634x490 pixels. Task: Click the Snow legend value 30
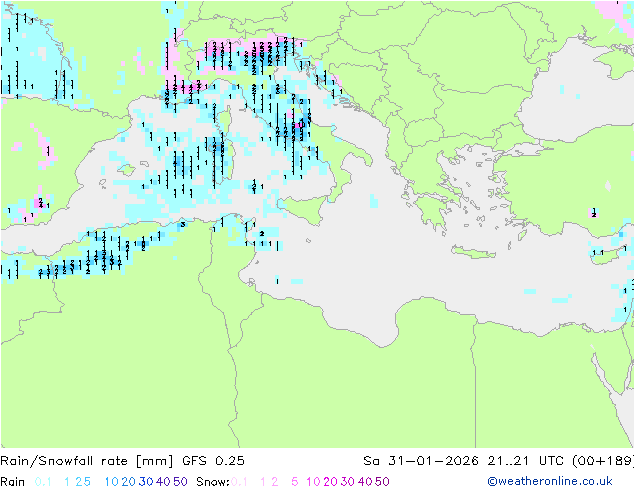tap(348, 482)
